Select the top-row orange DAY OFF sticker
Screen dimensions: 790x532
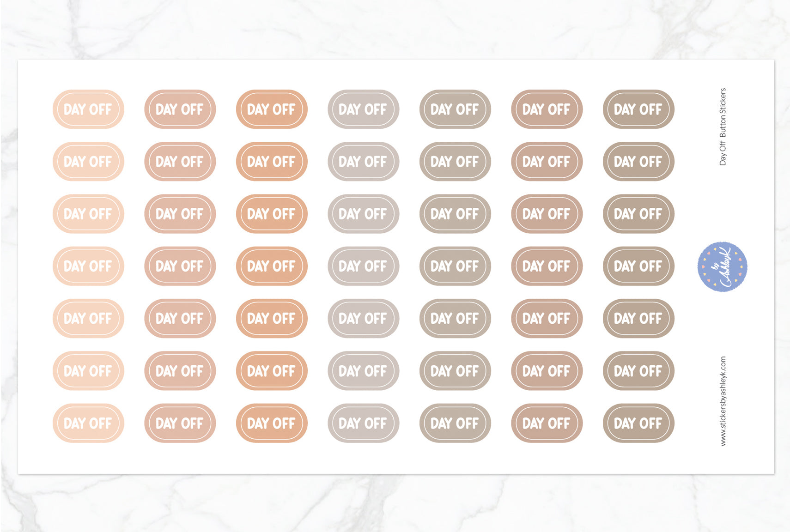coord(272,109)
